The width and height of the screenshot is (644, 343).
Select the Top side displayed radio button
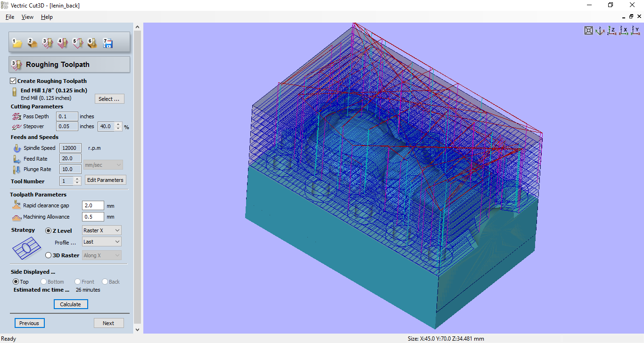[x=15, y=281]
